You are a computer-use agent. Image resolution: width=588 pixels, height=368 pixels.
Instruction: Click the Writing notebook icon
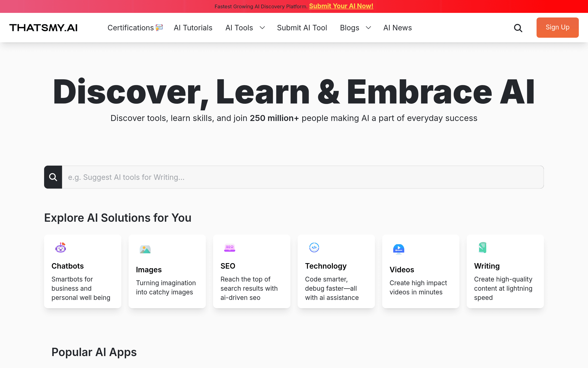[x=483, y=247]
